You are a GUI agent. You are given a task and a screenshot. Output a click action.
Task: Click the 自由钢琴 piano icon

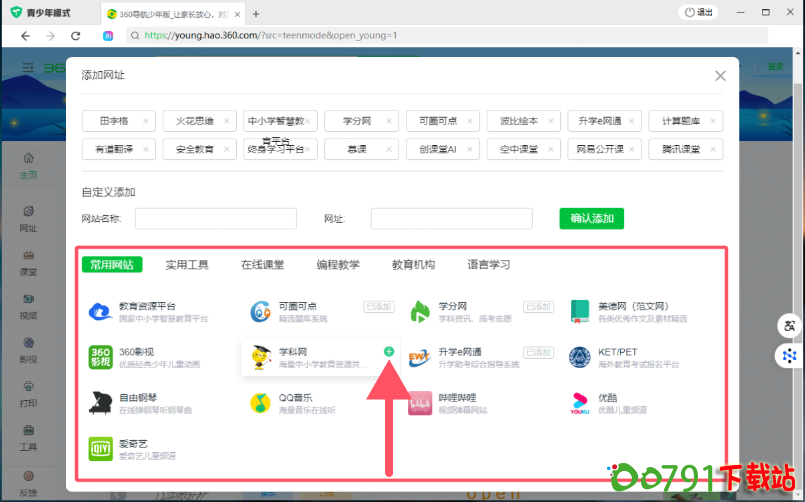coord(100,402)
